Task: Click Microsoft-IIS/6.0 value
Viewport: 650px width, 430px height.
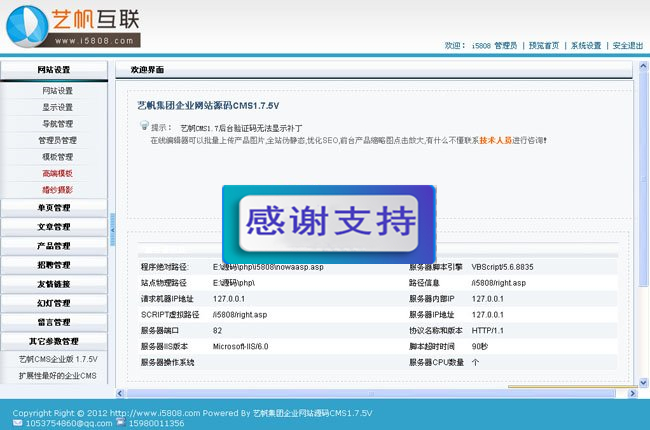Action: coord(240,346)
